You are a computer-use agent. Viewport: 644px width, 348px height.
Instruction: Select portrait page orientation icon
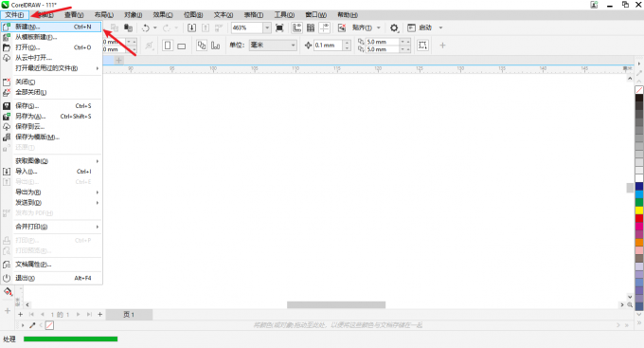click(x=168, y=46)
